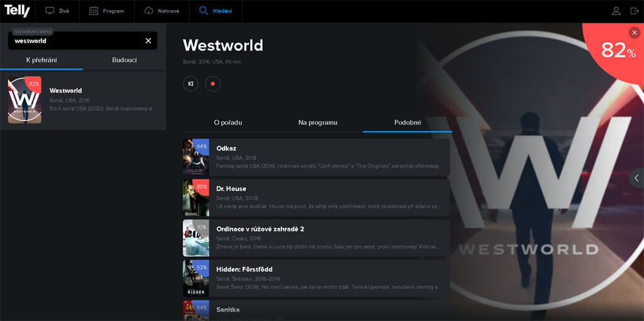This screenshot has height=321, width=644.
Task: Switch to the K přehrání tab
Action: click(42, 60)
